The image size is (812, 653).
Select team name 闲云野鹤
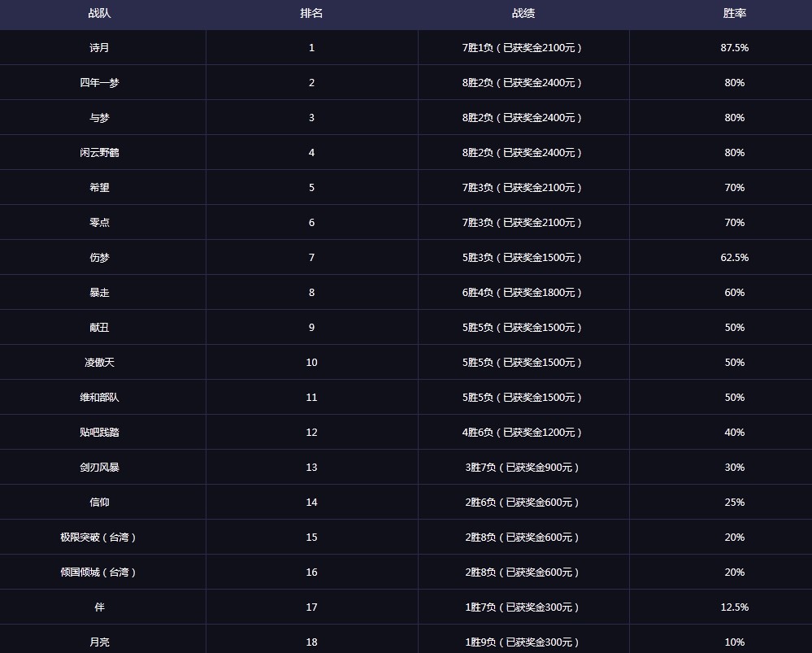[x=99, y=152]
